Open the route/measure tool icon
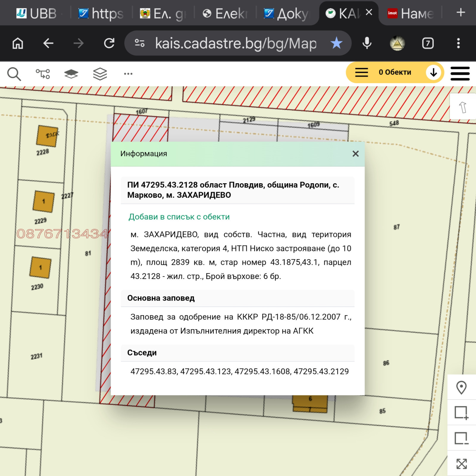476x476 pixels. (43, 74)
